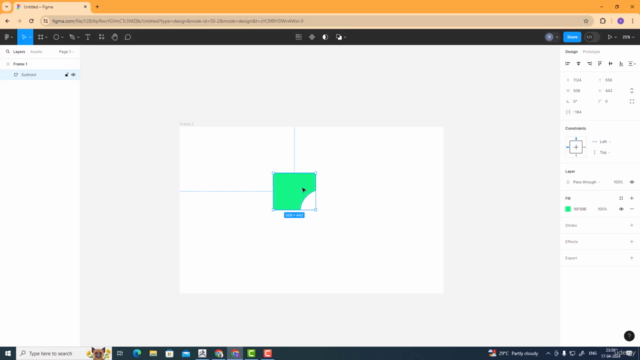Click the Align right icon

tap(589, 64)
